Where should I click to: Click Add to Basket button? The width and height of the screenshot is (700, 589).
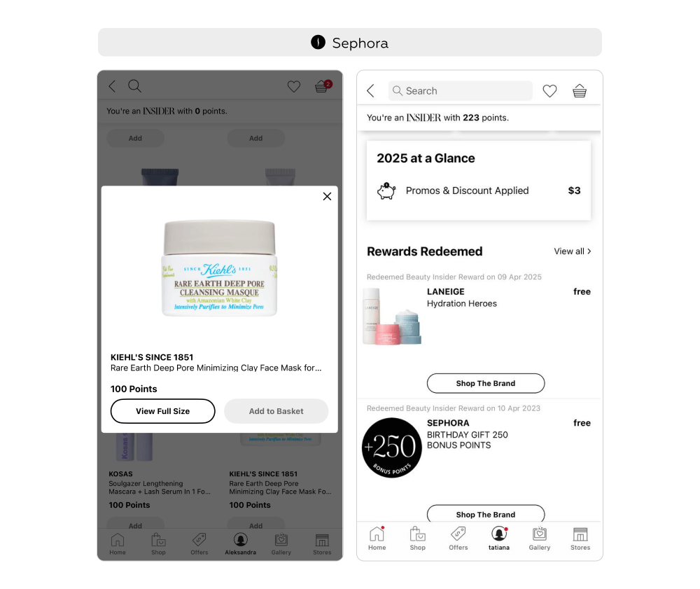point(276,411)
